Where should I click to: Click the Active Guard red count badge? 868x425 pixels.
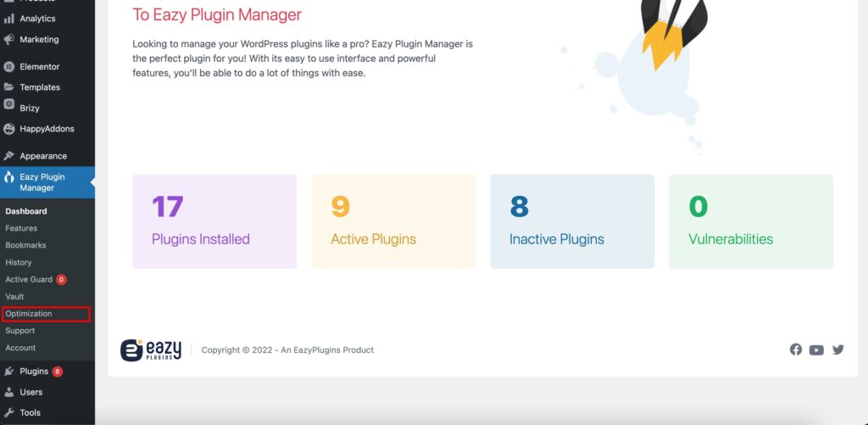click(x=61, y=280)
